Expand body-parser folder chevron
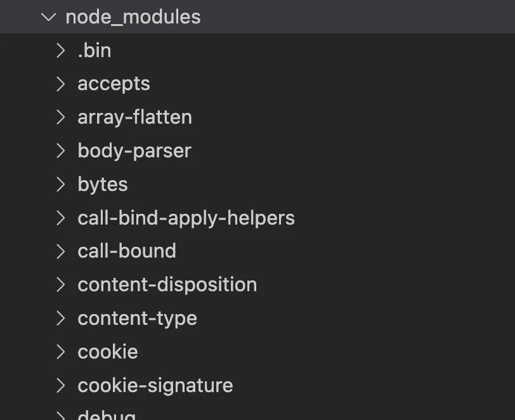Image resolution: width=515 pixels, height=420 pixels. [x=60, y=151]
